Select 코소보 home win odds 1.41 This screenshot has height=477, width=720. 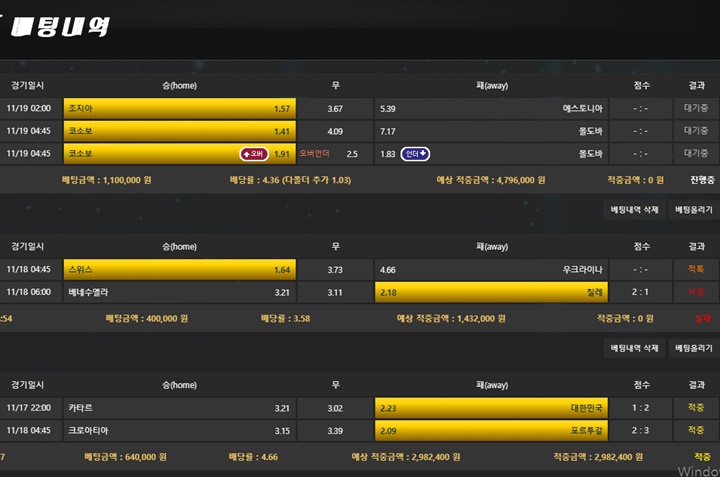180,131
